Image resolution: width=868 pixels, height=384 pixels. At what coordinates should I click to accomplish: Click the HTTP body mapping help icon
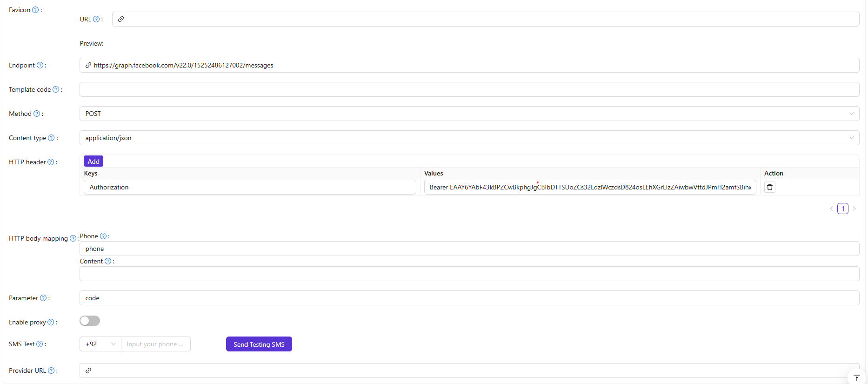73,238
